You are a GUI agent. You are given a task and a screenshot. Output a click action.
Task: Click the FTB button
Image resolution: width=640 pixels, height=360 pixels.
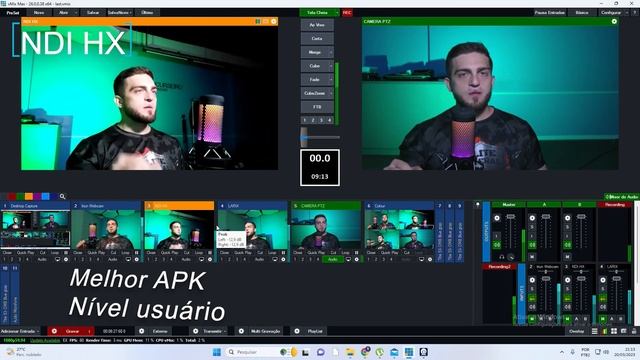point(317,107)
